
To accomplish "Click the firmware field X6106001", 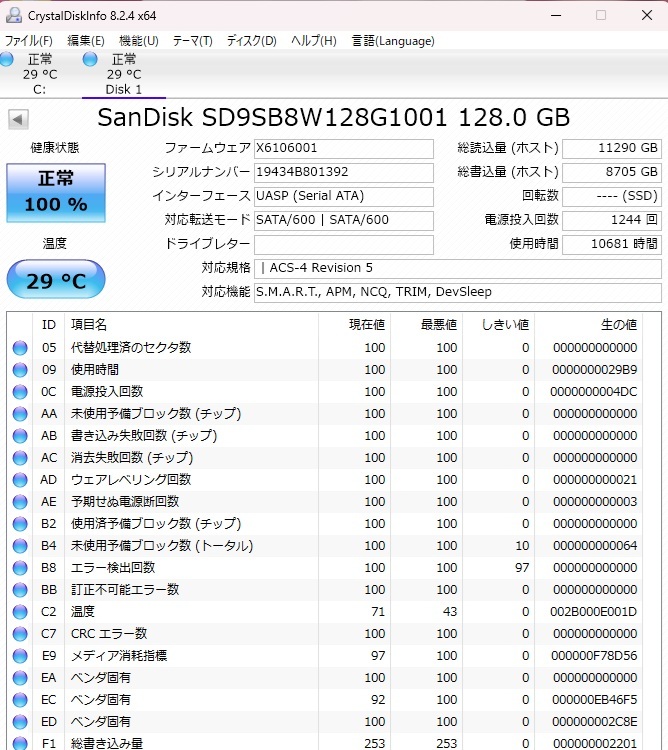I will pos(344,148).
